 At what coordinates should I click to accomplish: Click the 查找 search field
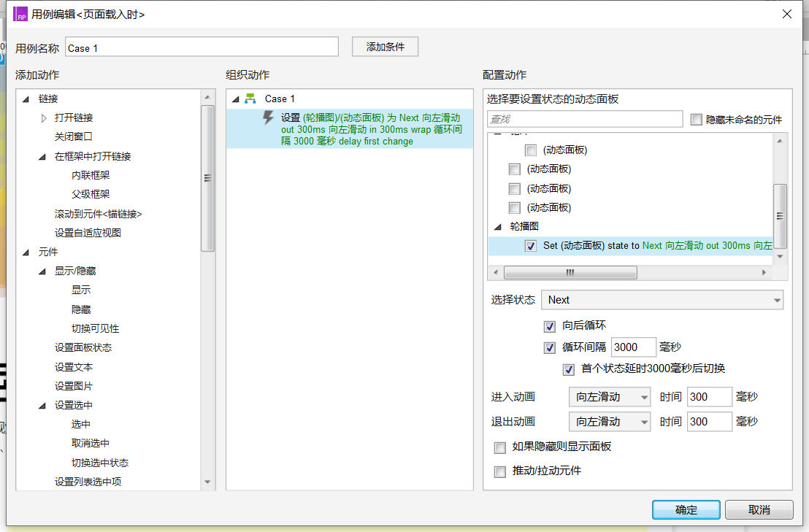click(585, 119)
